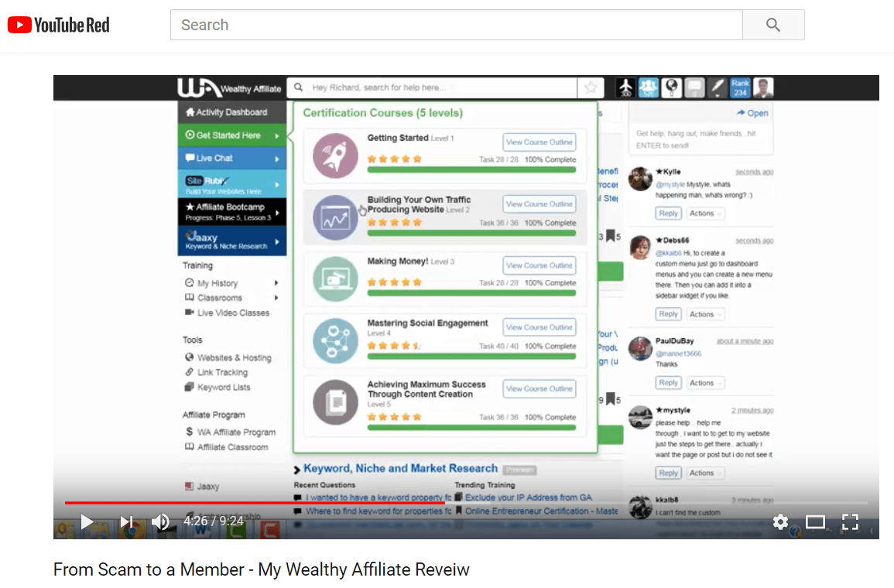Expand the arrow next to Get Started Here

[x=277, y=135]
